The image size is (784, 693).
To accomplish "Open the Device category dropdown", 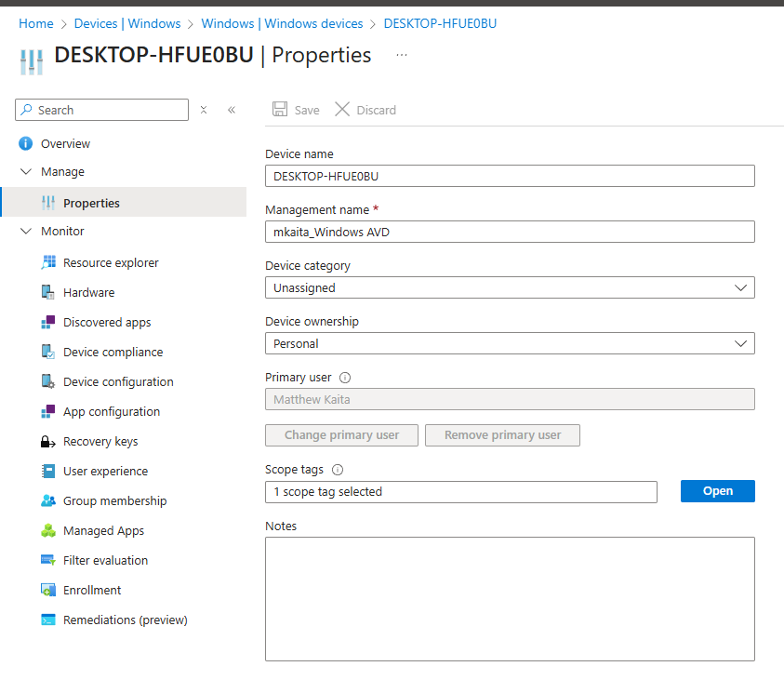I will 509,288.
